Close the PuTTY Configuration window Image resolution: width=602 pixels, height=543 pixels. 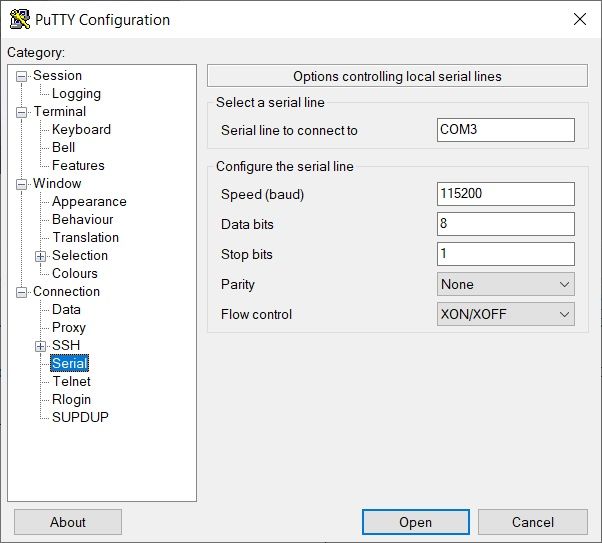click(580, 19)
